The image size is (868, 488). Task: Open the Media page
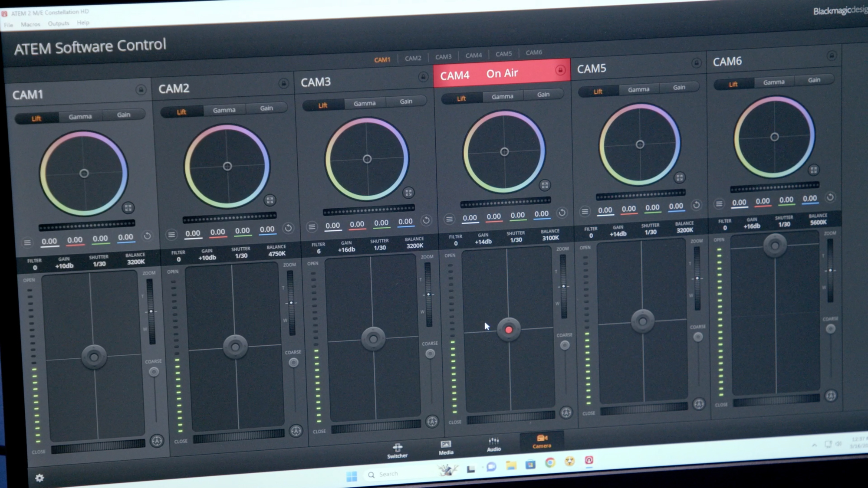446,448
